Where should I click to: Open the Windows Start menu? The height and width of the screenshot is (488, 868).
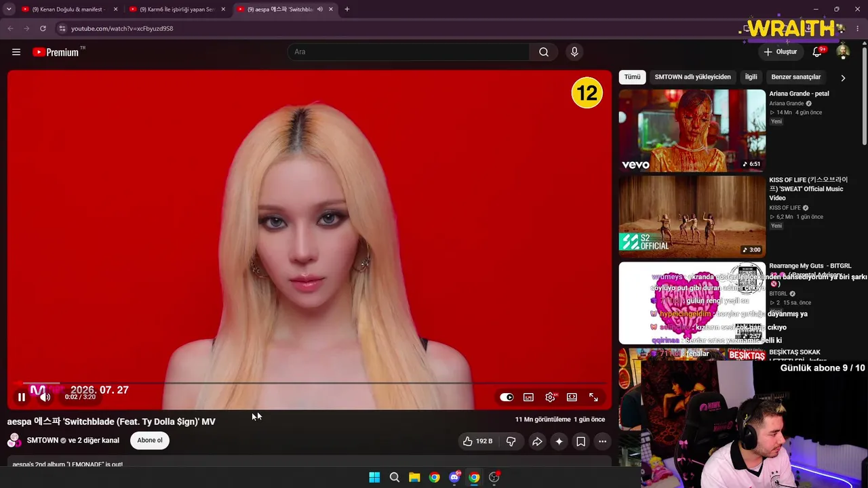coord(374,477)
